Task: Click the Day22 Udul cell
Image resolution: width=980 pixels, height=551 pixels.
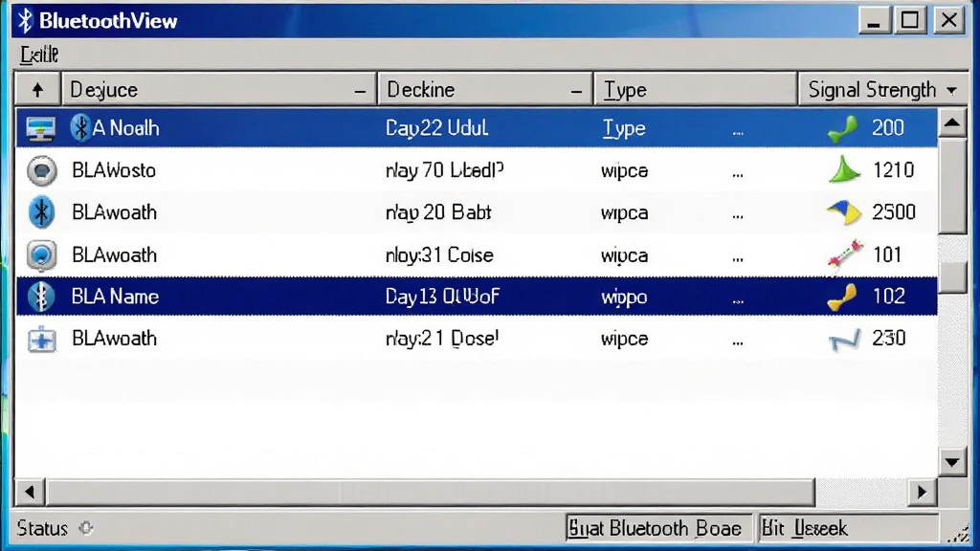Action: pos(436,129)
